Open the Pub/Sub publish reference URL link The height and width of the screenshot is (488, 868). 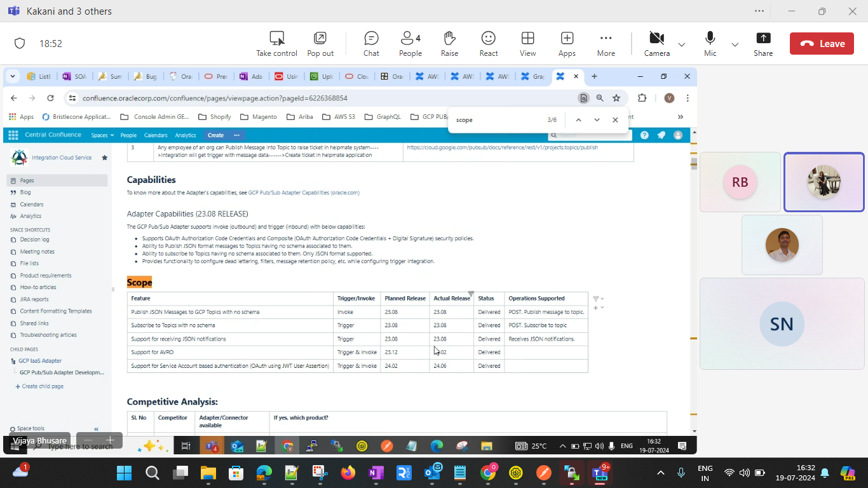coord(502,147)
